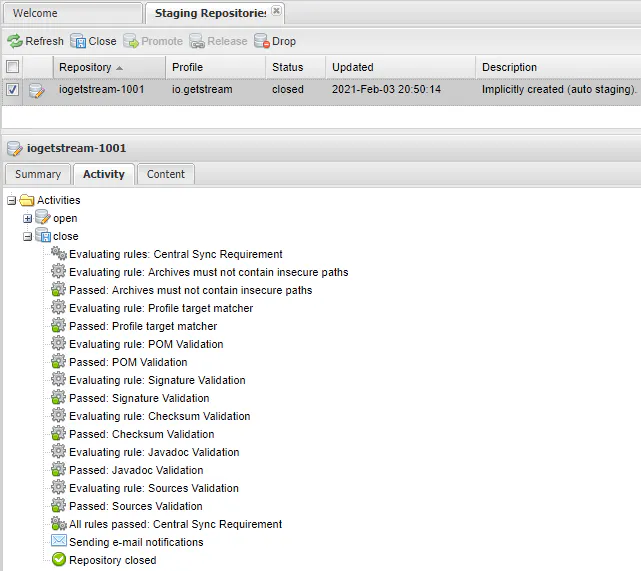The width and height of the screenshot is (641, 571).
Task: Collapse the Activities tree root
Action: (11, 201)
